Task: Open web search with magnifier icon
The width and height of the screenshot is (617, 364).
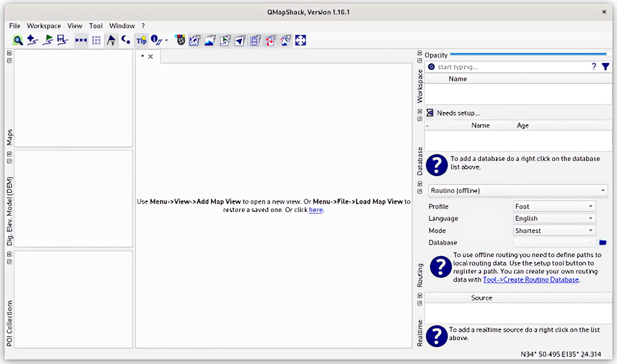Action: click(18, 40)
